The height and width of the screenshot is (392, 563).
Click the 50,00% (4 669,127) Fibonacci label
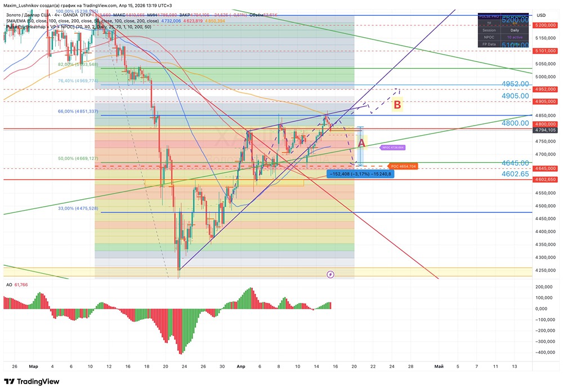(78, 158)
